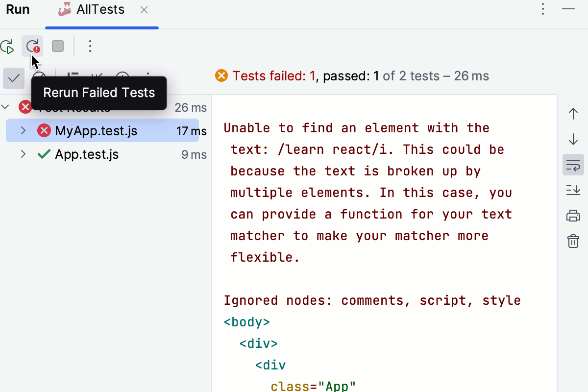Collapse the Test Results root node
588x392 pixels.
[x=5, y=107]
